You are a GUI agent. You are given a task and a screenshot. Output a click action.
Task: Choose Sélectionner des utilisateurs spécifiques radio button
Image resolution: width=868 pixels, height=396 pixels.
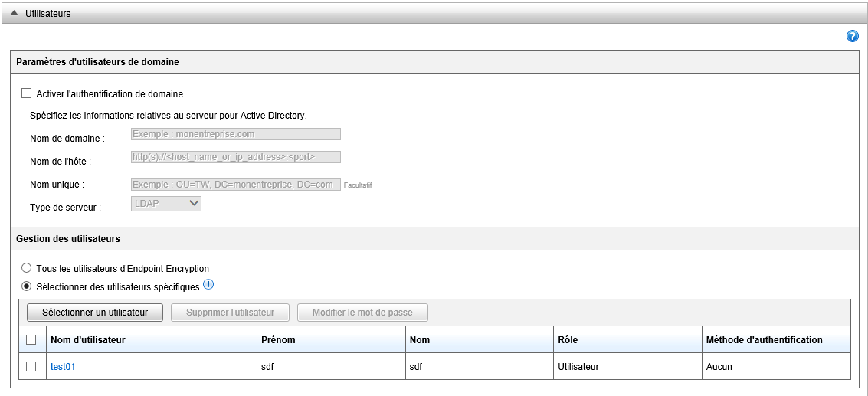click(27, 286)
